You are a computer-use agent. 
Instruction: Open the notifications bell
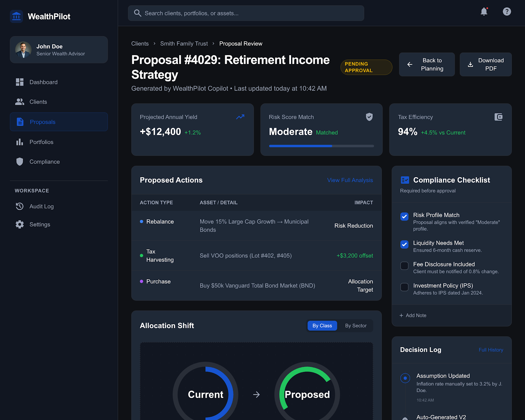(484, 12)
